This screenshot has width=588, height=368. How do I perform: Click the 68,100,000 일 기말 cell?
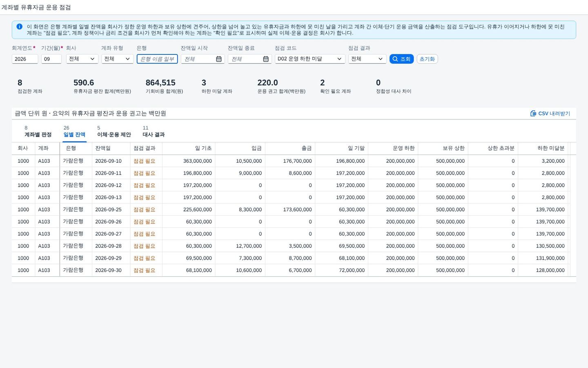[x=341, y=258]
